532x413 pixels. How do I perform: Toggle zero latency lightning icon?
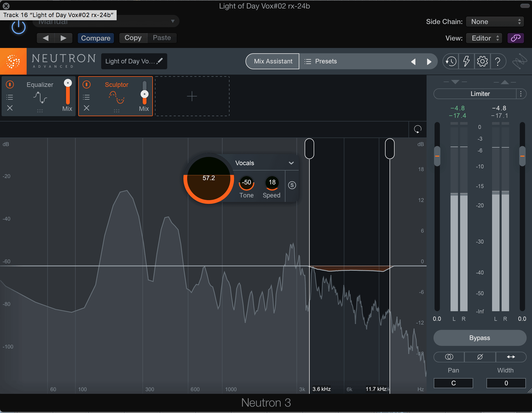coord(466,61)
